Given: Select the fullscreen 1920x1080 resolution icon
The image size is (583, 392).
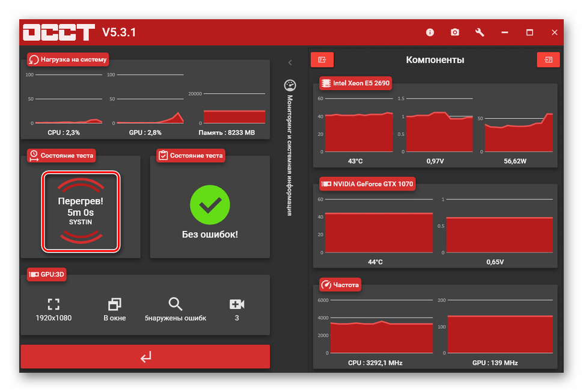Looking at the screenshot, I should [x=53, y=304].
